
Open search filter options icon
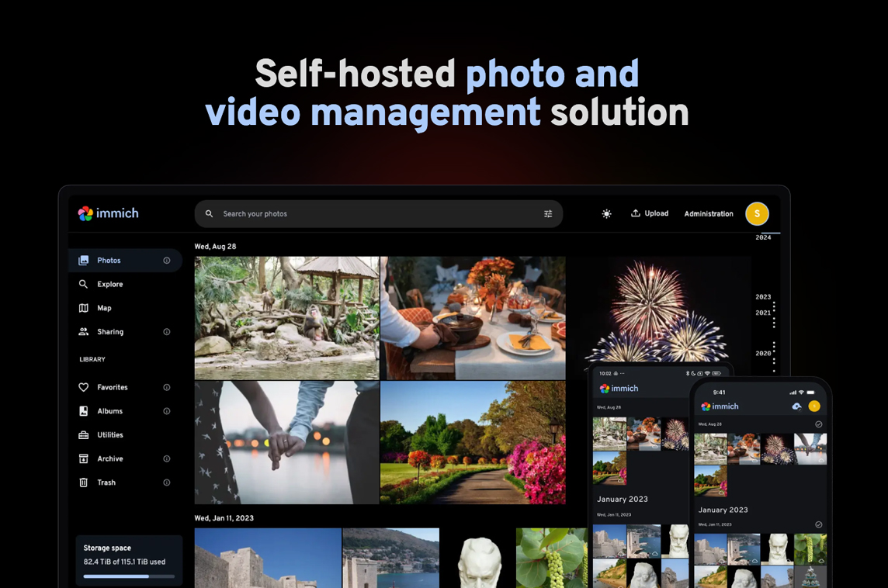click(548, 214)
